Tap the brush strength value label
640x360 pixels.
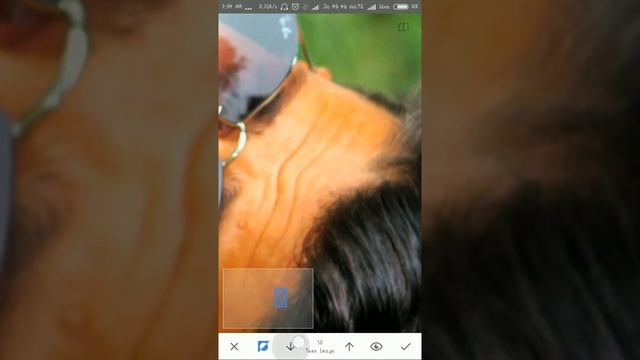pyautogui.click(x=320, y=347)
